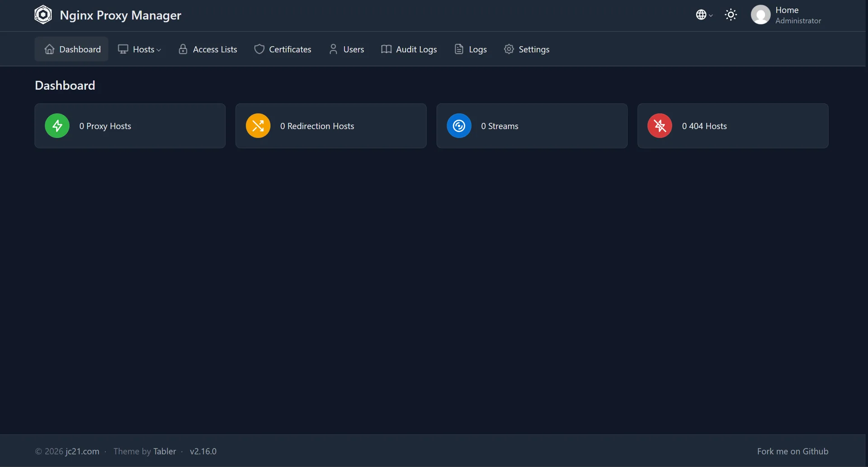Open the Certificates page
The image size is (868, 467).
283,49
